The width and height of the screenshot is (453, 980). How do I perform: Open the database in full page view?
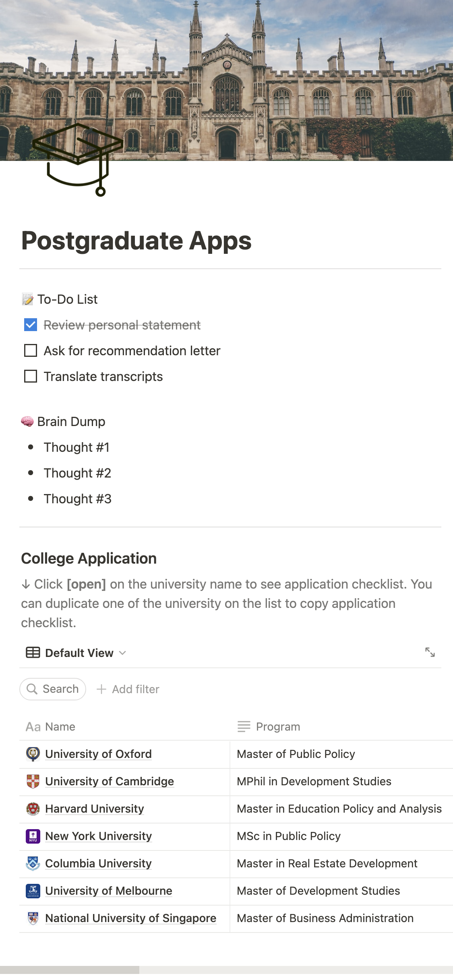point(430,652)
